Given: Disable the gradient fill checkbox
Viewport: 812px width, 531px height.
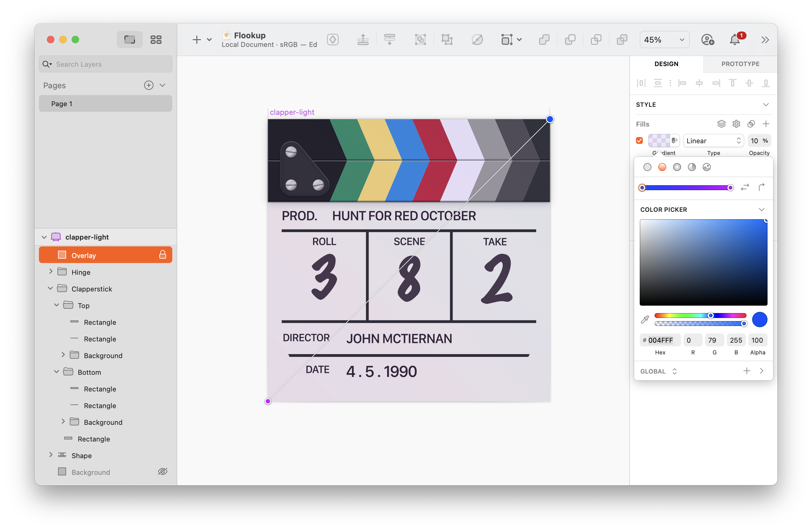Looking at the screenshot, I should tap(639, 140).
